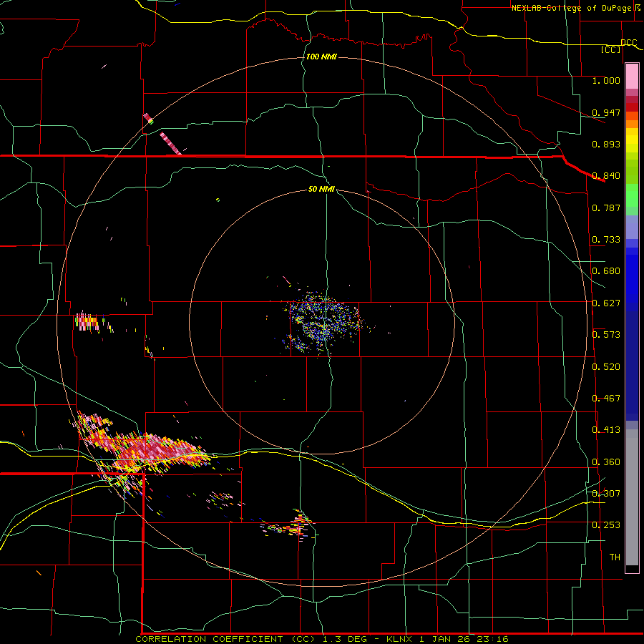Click the DCC label above the color scale
Image resolution: width=644 pixels, height=644 pixels.
628,42
